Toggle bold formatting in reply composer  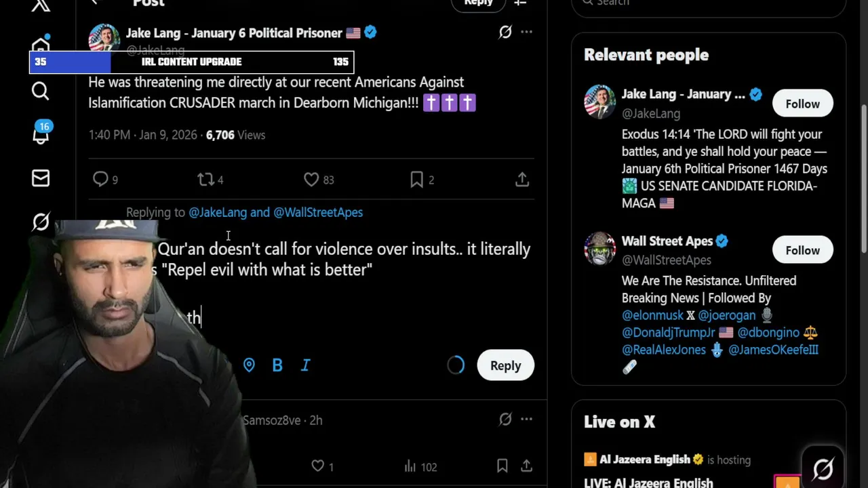[277, 365]
